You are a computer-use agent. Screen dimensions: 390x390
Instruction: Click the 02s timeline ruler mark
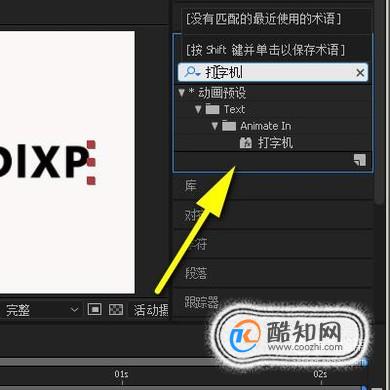320,374
